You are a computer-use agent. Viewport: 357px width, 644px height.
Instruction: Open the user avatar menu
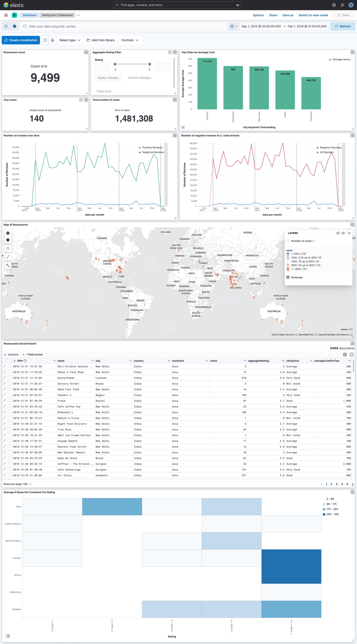(x=351, y=5)
